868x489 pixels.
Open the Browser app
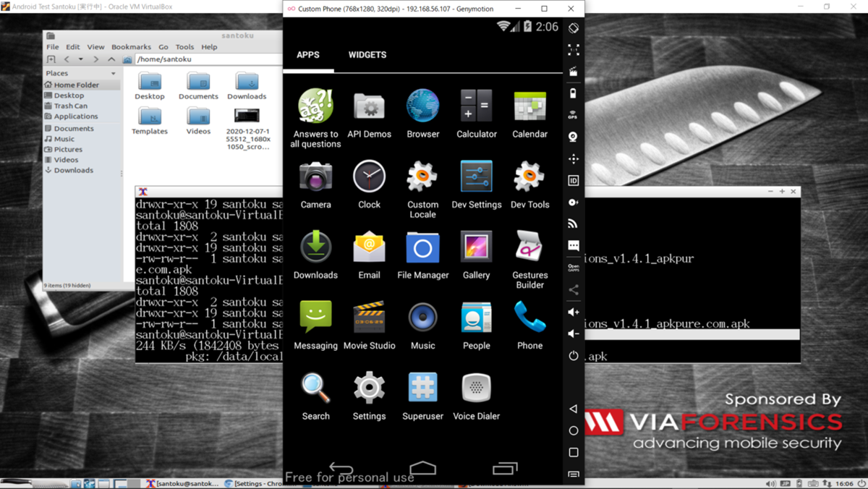coord(422,114)
